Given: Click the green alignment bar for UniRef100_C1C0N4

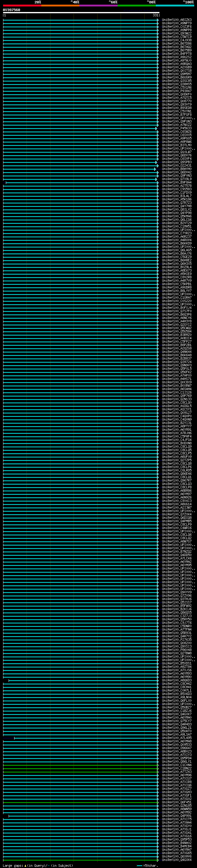Looking at the screenshot, I should [x=80, y=765].
